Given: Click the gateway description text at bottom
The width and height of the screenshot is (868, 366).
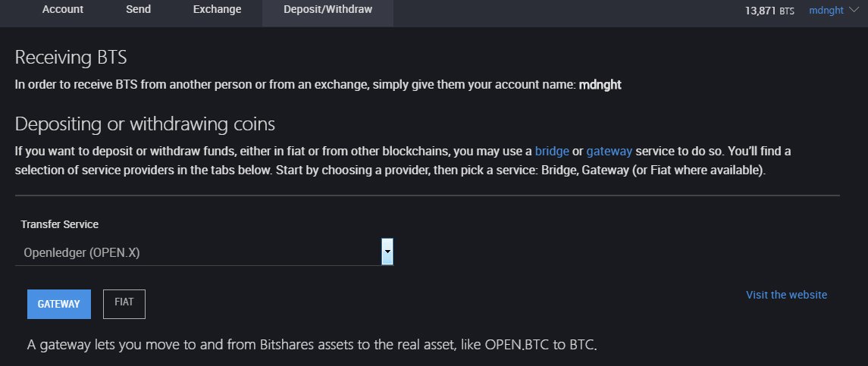Looking at the screenshot, I should (x=312, y=346).
